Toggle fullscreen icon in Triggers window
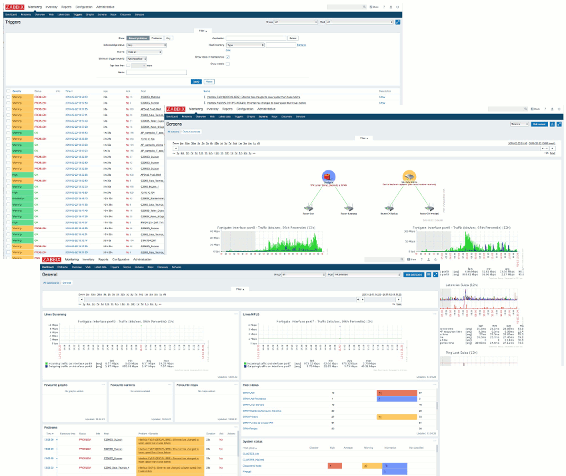Screen dimensions: 566x476 click(x=397, y=22)
